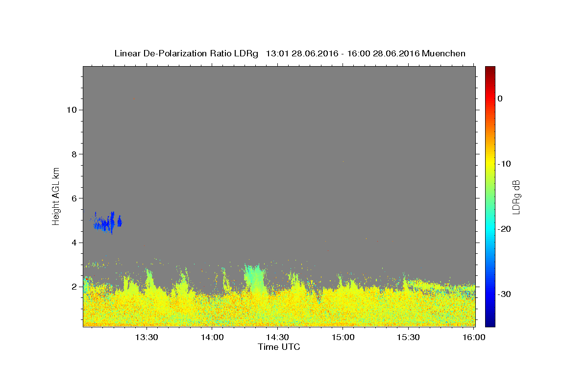
Task: Click the blue cloud patch near 5 km
Action: point(108,223)
